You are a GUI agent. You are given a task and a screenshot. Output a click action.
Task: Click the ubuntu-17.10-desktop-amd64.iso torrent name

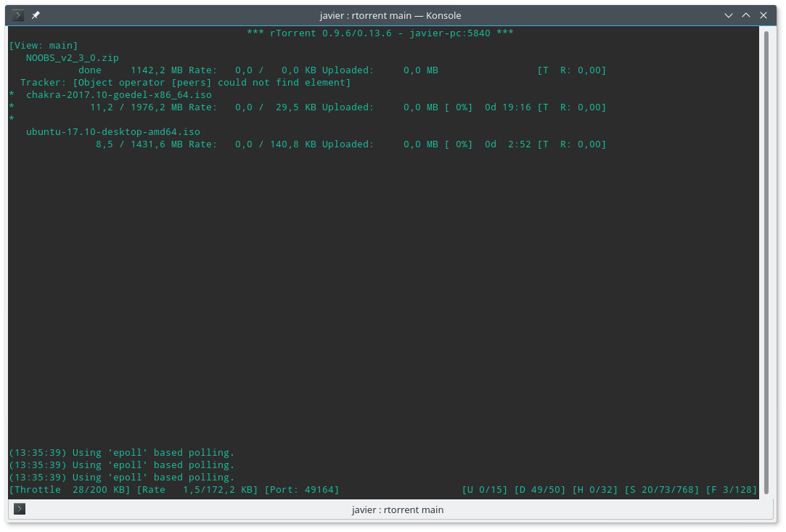(112, 132)
